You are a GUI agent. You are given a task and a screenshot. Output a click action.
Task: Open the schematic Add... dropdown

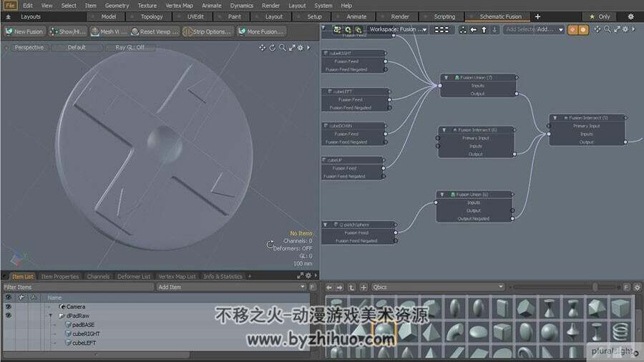coord(550,29)
